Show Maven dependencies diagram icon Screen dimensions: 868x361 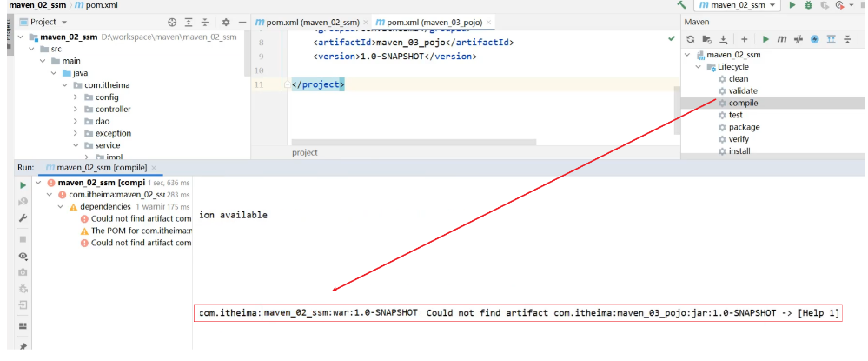pos(831,39)
